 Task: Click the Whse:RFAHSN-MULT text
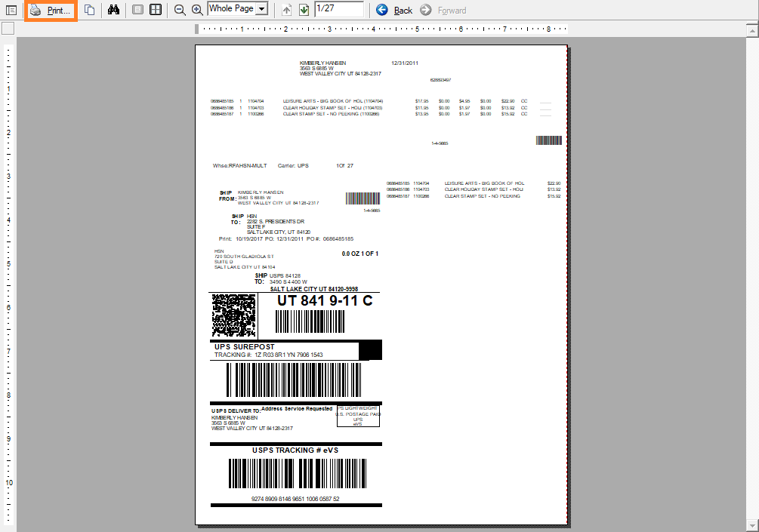(x=240, y=165)
